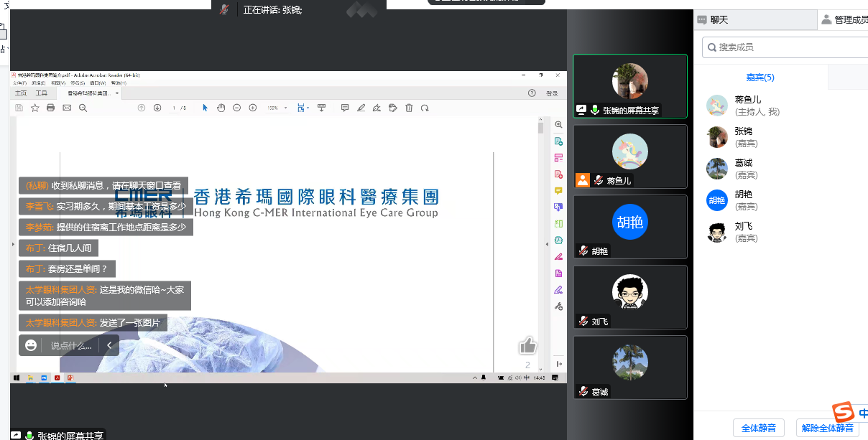Click the add comment icon in Acrobat toolbar

[x=345, y=108]
